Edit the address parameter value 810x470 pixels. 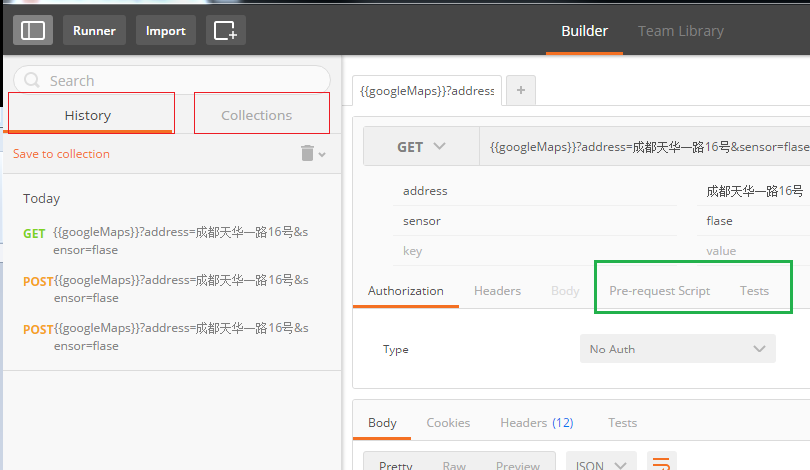(x=754, y=191)
